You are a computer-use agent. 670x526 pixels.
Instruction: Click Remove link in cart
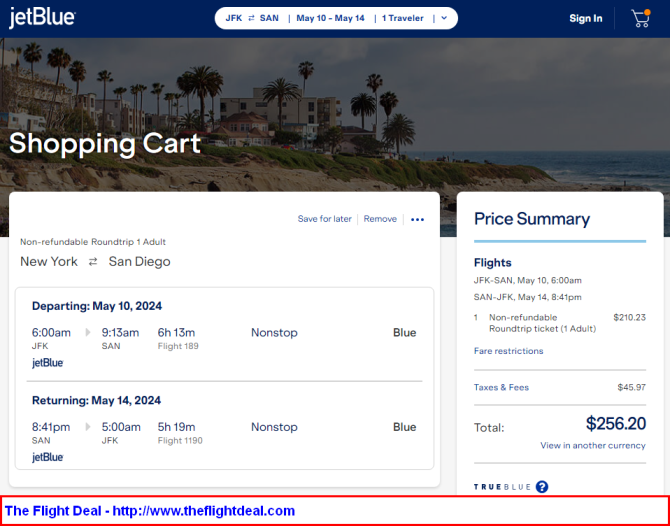[x=380, y=219]
